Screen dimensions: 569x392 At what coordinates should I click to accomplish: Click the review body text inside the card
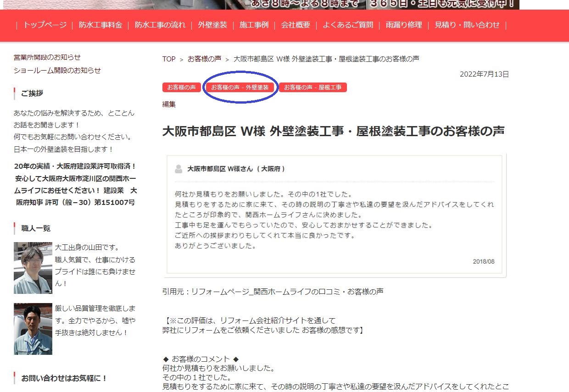335,220
